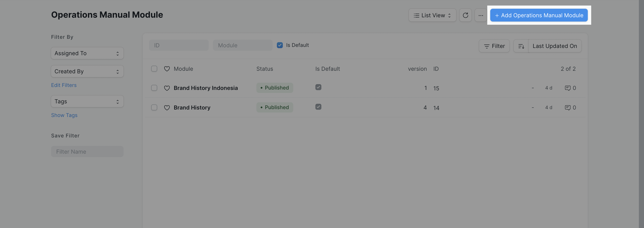Click the 2 of 2 count text

click(x=568, y=69)
